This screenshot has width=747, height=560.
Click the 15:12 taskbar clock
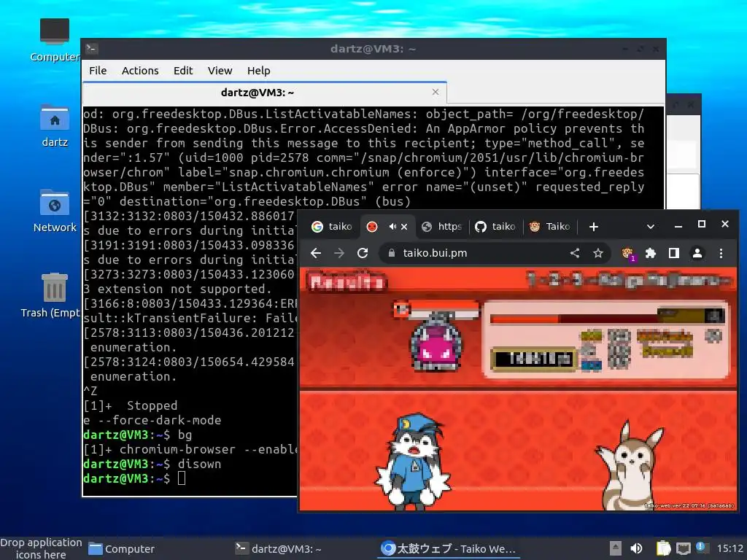coord(729,548)
